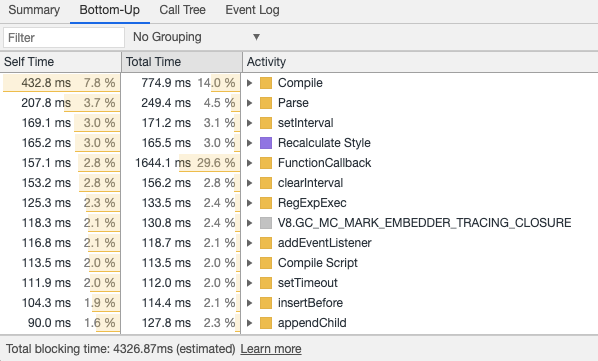This screenshot has height=361, width=598.
Task: Select the appendChild label
Action: click(312, 323)
